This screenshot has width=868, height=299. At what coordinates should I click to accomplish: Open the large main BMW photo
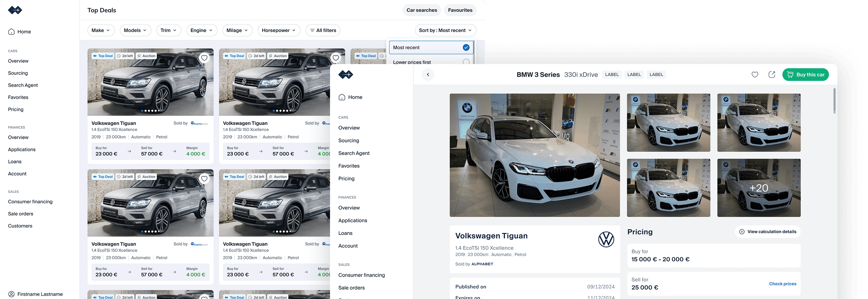point(535,155)
